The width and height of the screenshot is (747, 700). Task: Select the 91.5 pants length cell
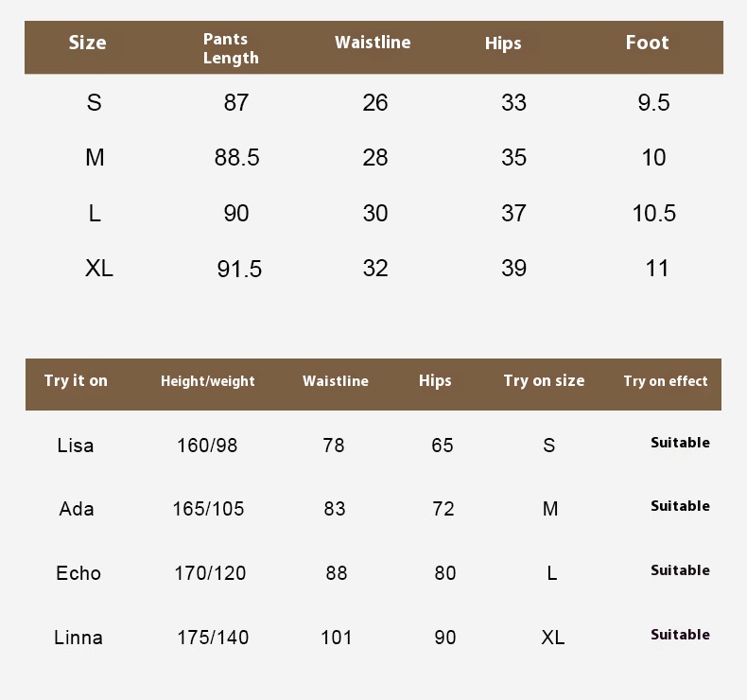tap(239, 270)
